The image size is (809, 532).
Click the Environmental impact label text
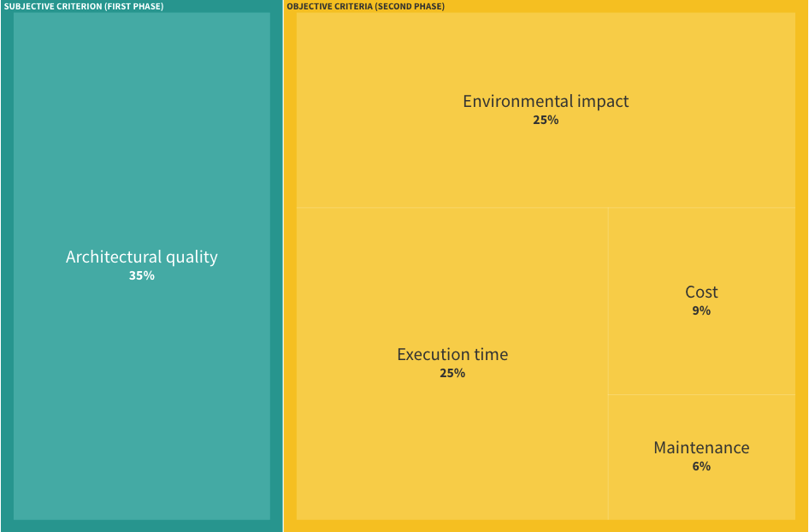(546, 101)
